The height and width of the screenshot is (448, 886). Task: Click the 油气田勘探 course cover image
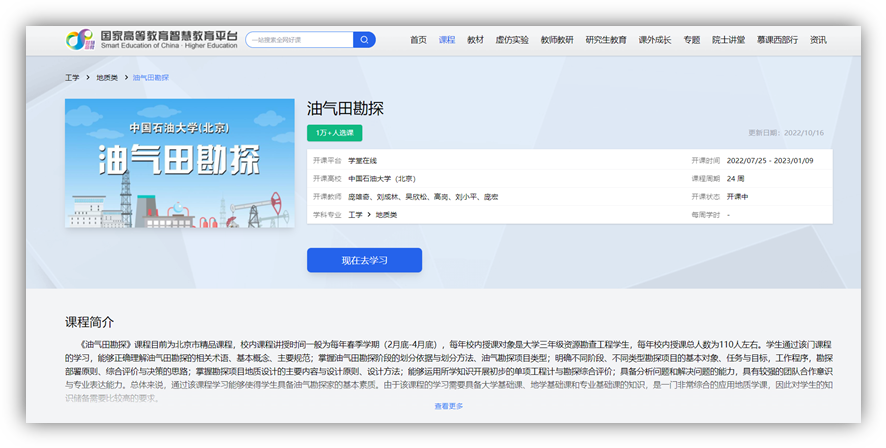(x=180, y=163)
